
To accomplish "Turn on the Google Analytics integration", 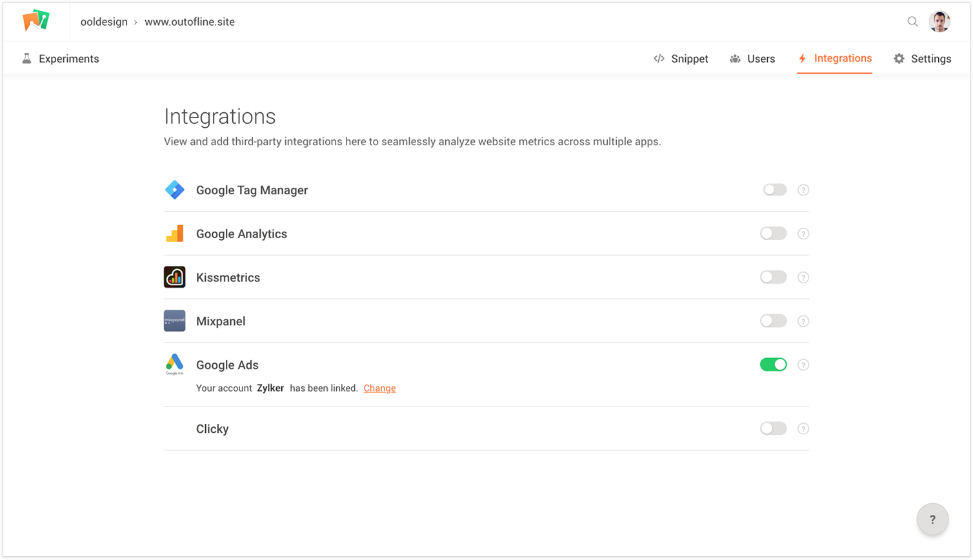I will [773, 234].
